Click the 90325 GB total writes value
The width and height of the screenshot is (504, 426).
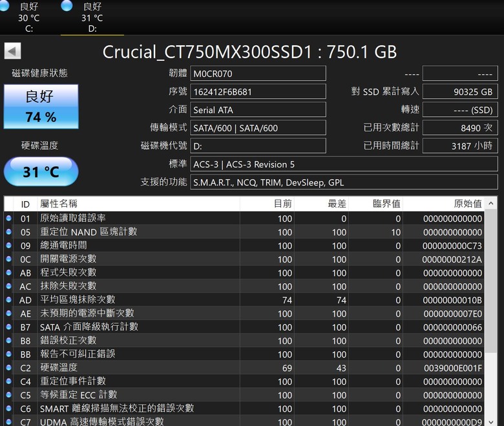pyautogui.click(x=460, y=92)
